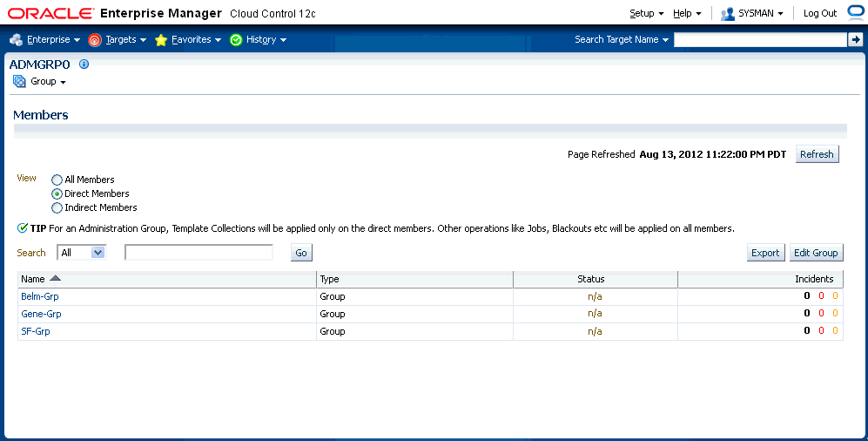Click the Search Target Name input field
This screenshot has height=441, width=868.
[760, 39]
